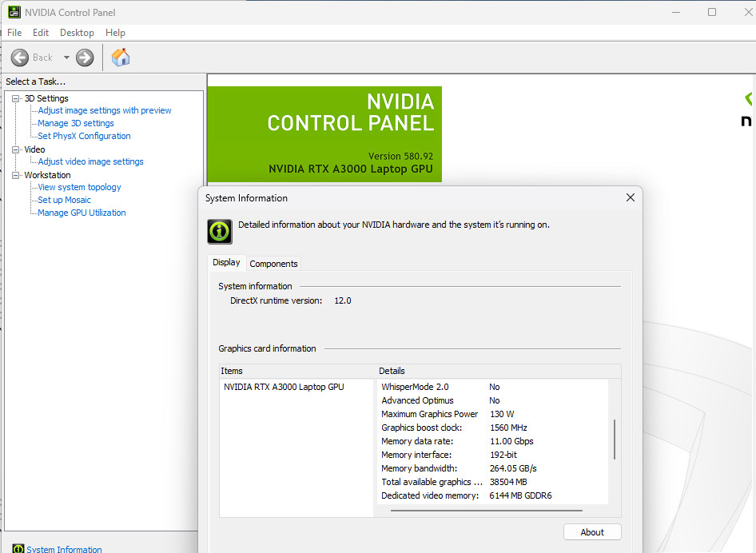756x553 pixels.
Task: Click the System Information icon at bottom left
Action: click(x=18, y=549)
